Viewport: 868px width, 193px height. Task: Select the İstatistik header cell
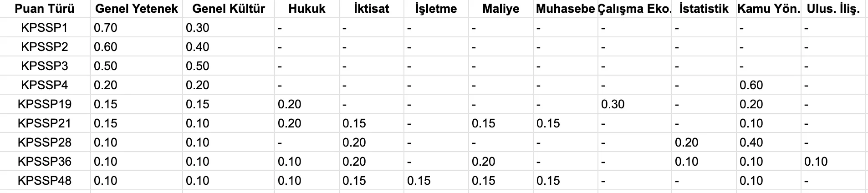704,9
